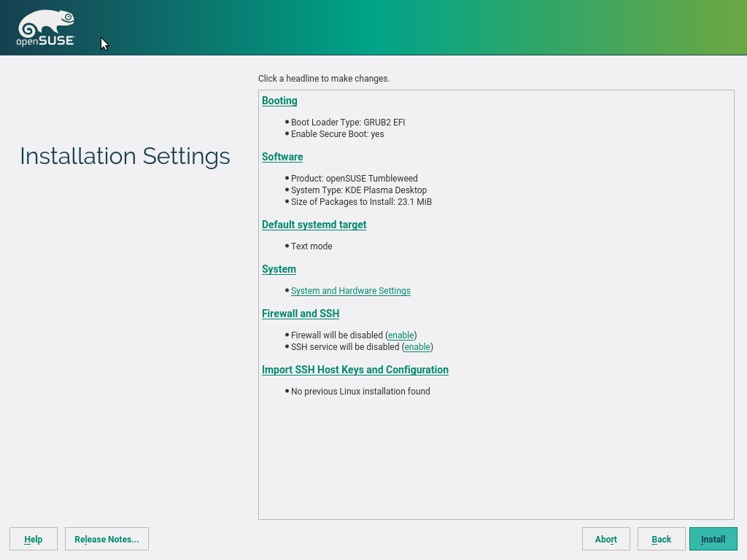747x560 pixels.
Task: Open the Booting settings headline
Action: click(x=279, y=101)
